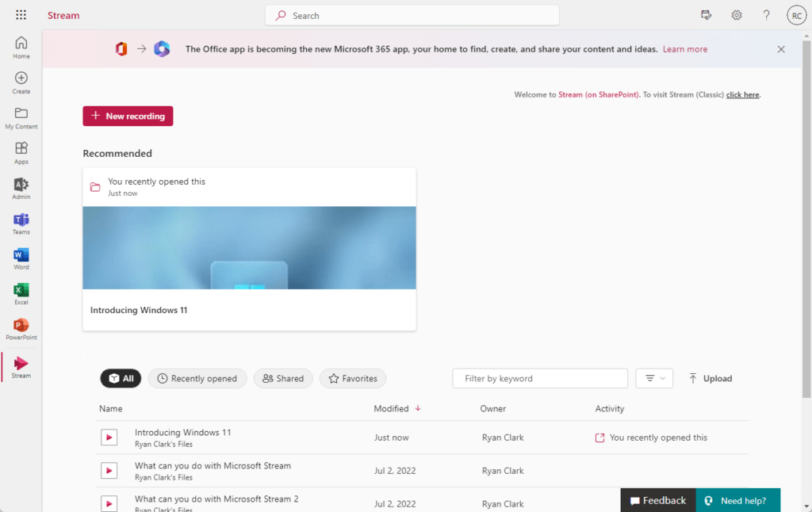812x512 pixels.
Task: Open the feedback notes icon in header
Action: click(x=706, y=15)
